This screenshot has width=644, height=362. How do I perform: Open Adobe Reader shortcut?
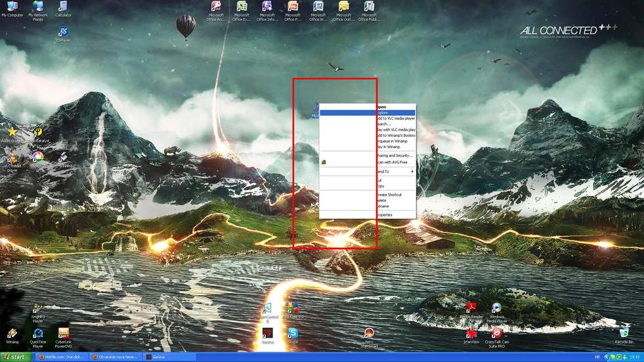[x=471, y=311]
